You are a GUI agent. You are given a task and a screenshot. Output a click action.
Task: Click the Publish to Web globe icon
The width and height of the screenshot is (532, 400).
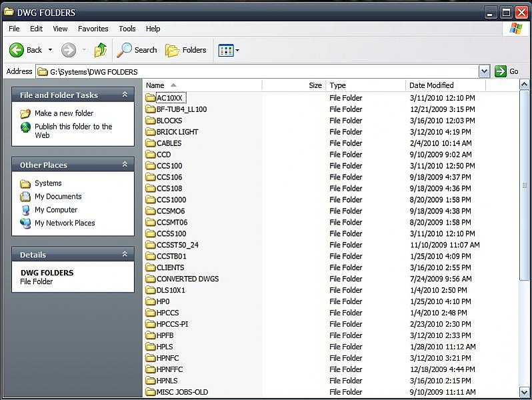click(25, 127)
